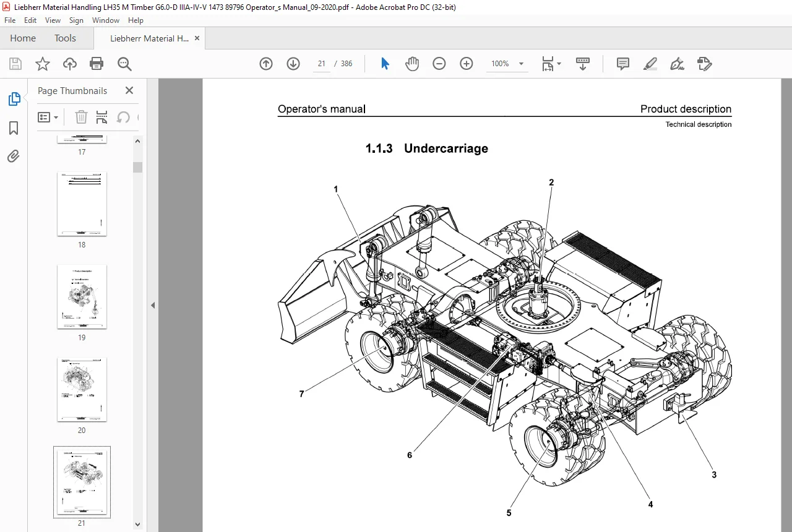
Task: Open the Bookmarks sidebar panel
Action: coord(14,128)
